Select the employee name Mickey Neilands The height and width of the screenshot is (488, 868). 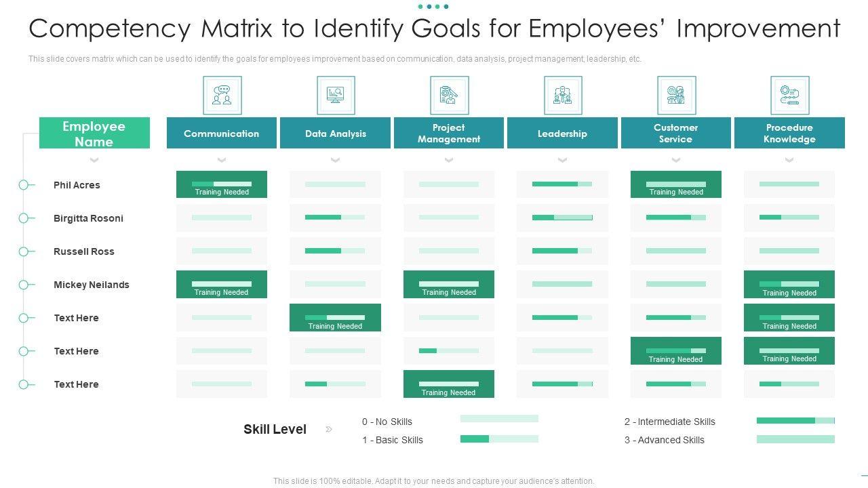(x=92, y=285)
